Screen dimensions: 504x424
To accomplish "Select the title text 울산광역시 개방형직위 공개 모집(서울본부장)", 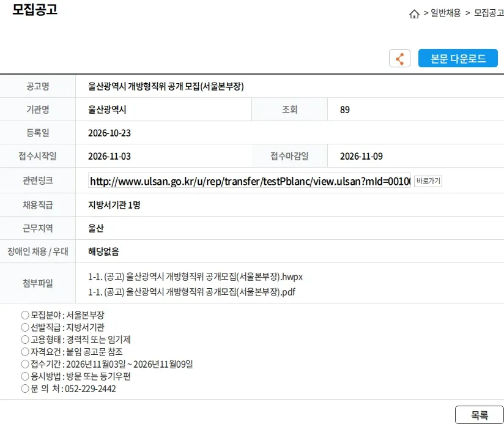I will point(166,86).
